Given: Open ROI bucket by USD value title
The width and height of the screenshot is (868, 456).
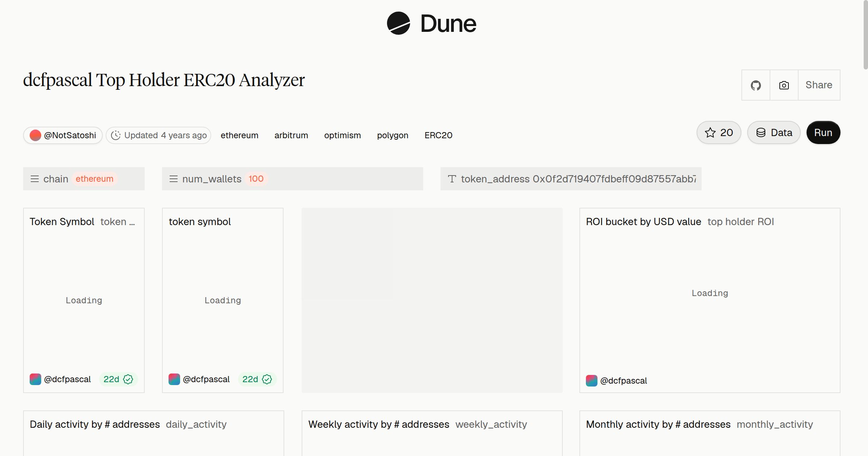Looking at the screenshot, I should [x=643, y=221].
